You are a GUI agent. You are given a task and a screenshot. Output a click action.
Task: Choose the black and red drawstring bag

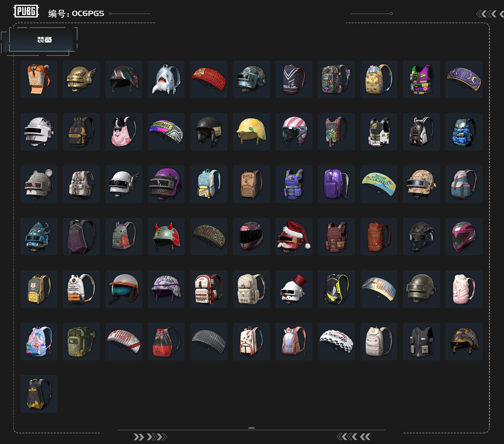166,341
